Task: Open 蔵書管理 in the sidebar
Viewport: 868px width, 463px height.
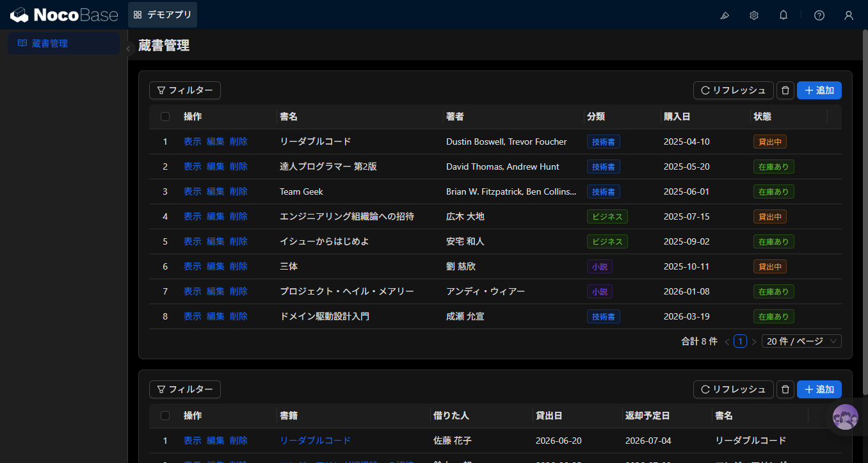Action: 63,44
